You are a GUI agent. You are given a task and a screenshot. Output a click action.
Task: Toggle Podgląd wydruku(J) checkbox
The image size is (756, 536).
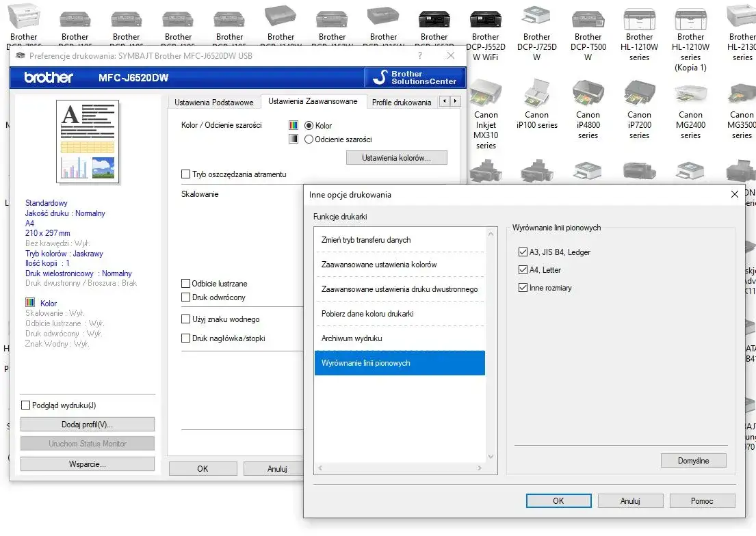click(x=26, y=405)
